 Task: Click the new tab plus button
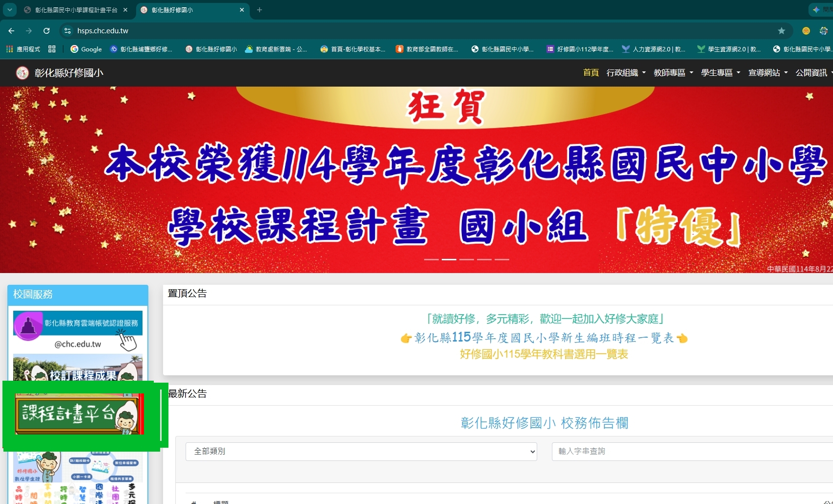click(260, 10)
